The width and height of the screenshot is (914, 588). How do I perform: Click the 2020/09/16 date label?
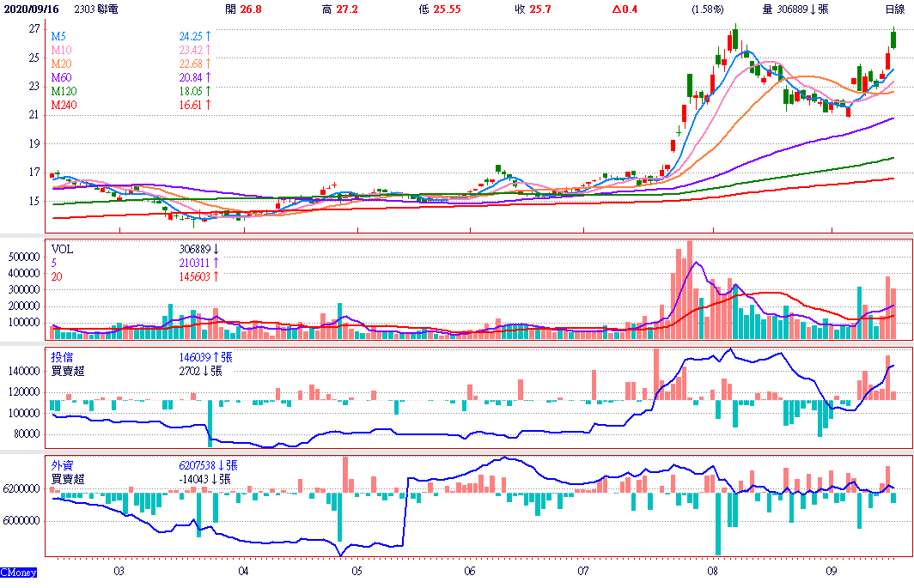point(33,9)
